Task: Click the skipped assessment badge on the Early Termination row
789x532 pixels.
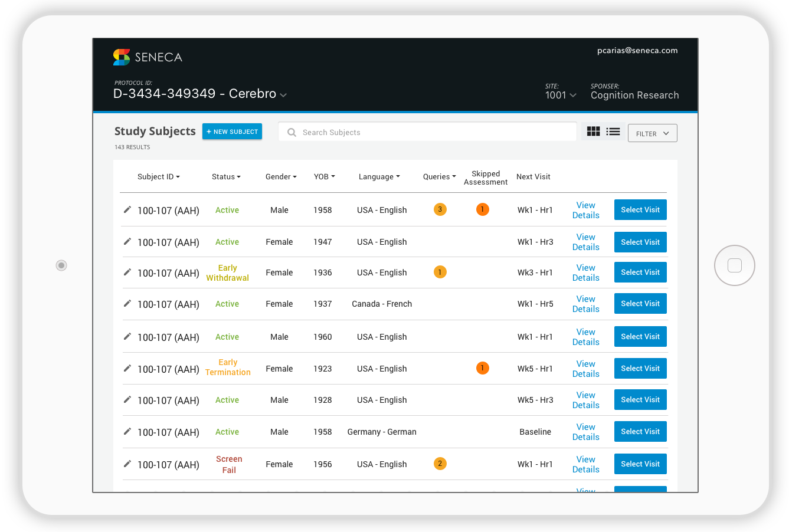Action: click(483, 367)
